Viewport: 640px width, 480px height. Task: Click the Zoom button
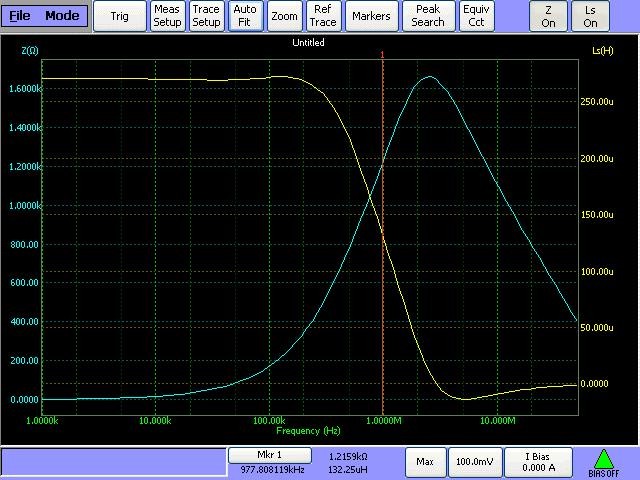284,16
